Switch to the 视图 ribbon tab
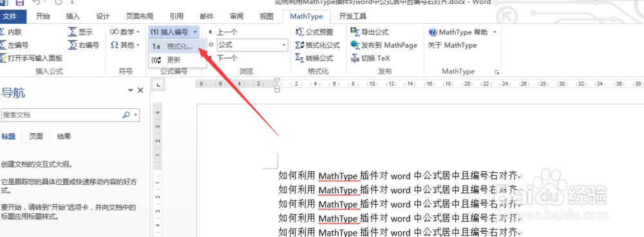 (267, 17)
